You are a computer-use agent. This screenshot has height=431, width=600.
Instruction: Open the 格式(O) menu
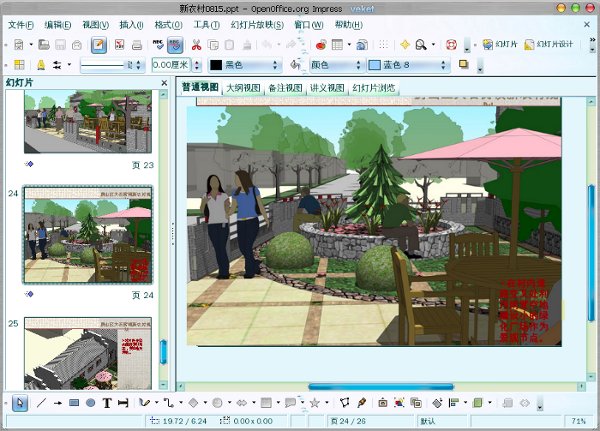168,25
